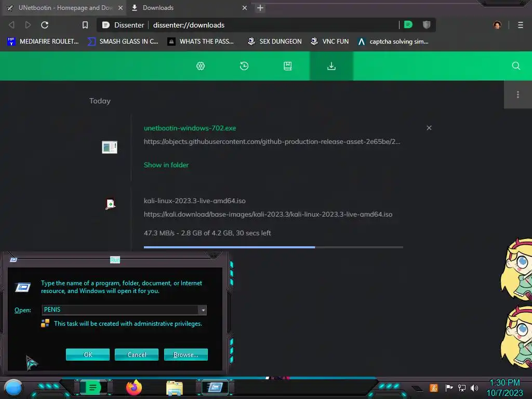Screen dimensions: 532x399
Task: Click the kali download progress bar
Action: click(273, 247)
